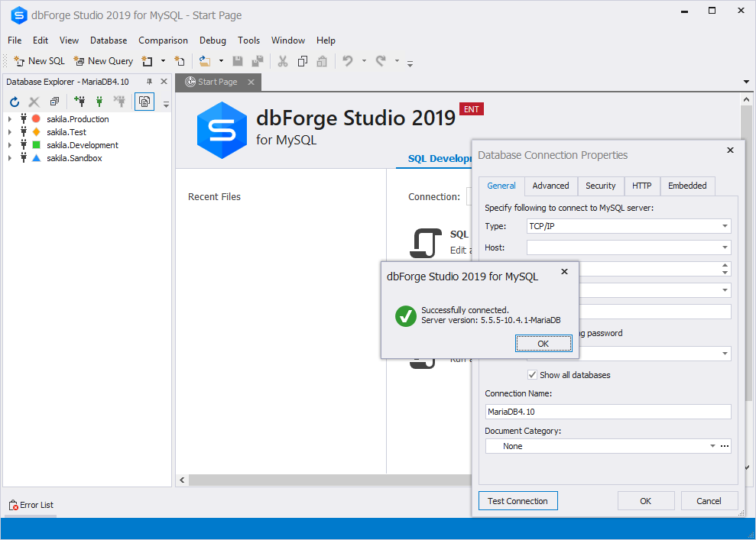The height and width of the screenshot is (540, 756).
Task: Select the red sakila.Production category swatch
Action: 36,118
